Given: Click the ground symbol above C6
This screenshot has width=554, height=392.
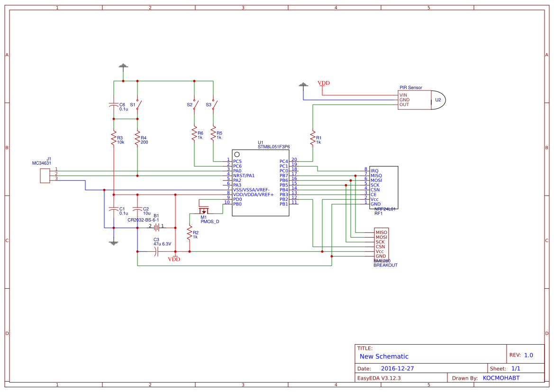Looking at the screenshot, I should (x=123, y=65).
